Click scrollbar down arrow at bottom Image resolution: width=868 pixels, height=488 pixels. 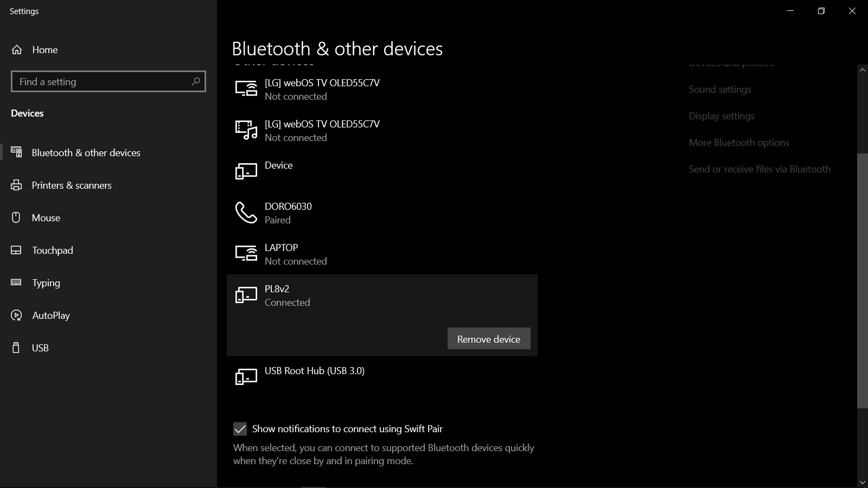point(862,482)
